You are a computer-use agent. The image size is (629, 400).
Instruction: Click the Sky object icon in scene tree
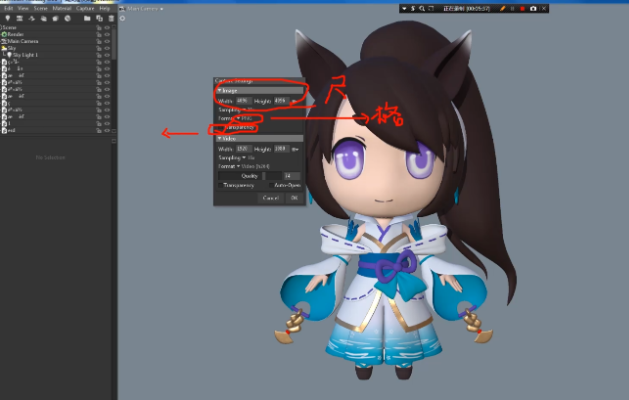(4, 48)
